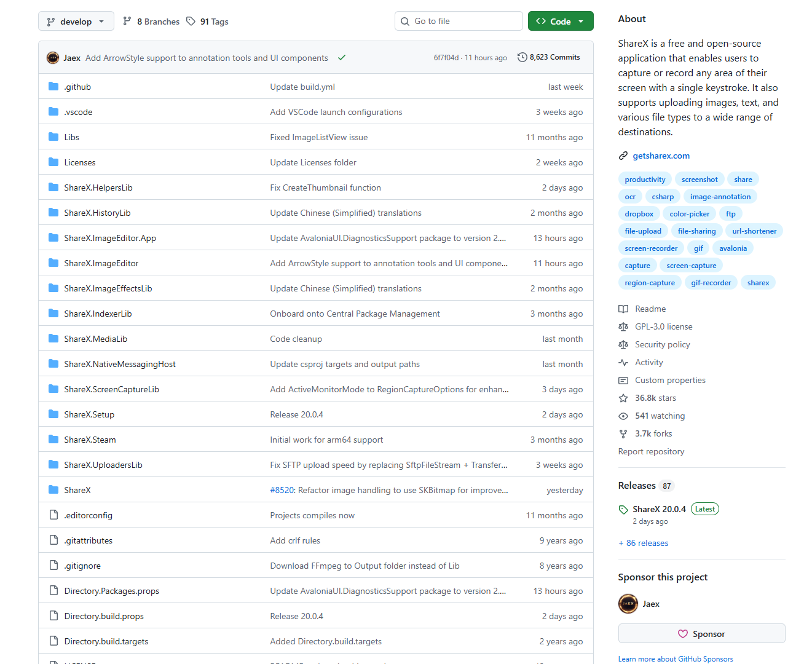Image resolution: width=812 pixels, height=664 pixels.
Task: Open the ShareX.ImageEffectsLib folder
Action: coord(108,288)
